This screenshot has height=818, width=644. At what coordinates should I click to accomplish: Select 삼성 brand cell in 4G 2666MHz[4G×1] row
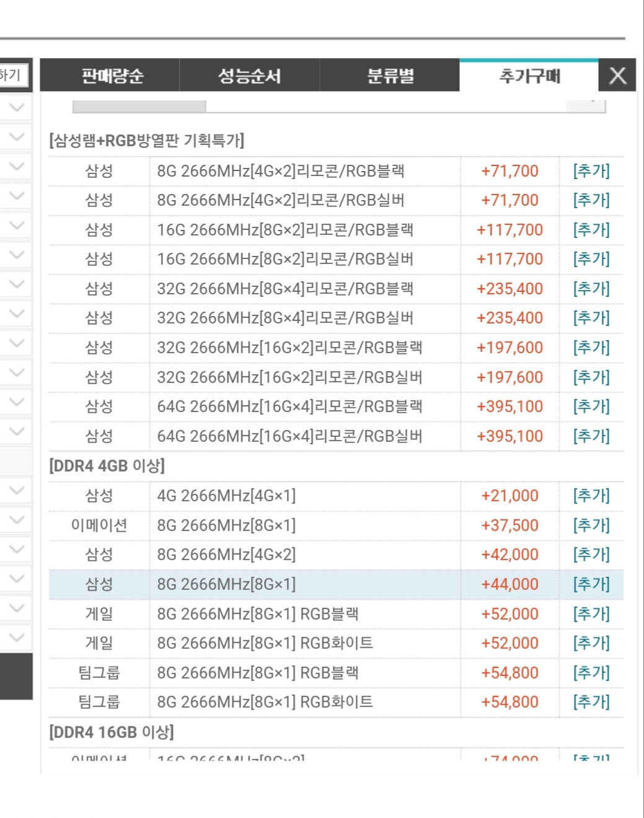pyautogui.click(x=99, y=496)
